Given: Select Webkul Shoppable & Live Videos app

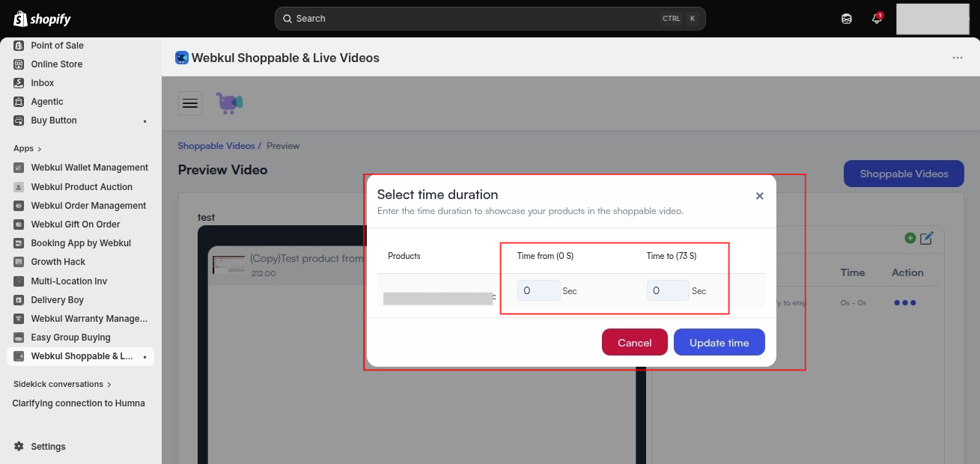Looking at the screenshot, I should (x=81, y=356).
